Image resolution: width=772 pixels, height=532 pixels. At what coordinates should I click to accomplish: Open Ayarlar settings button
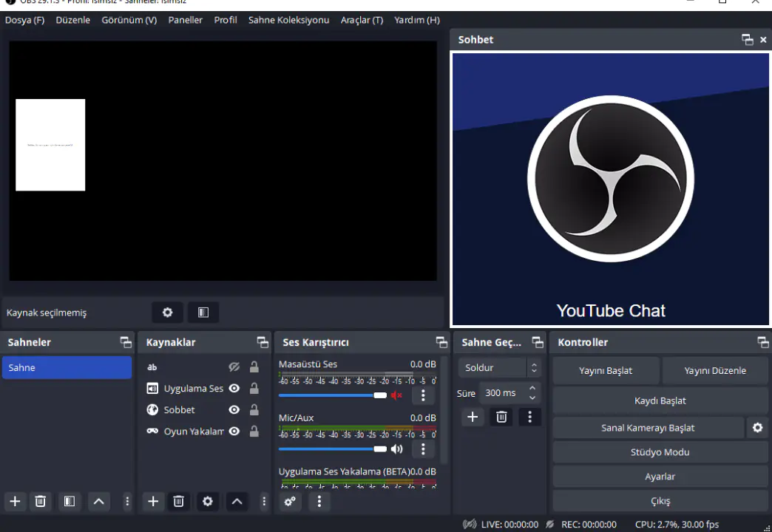tap(660, 477)
